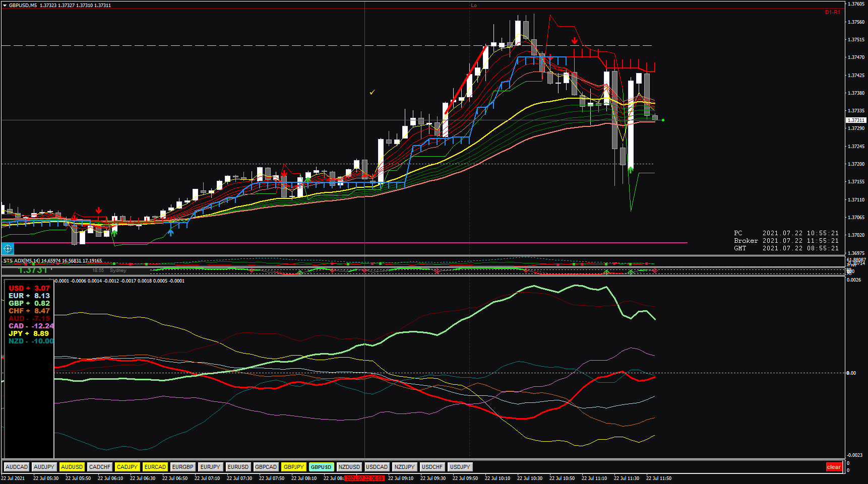Switch chart to USDCAD symbol

click(377, 467)
